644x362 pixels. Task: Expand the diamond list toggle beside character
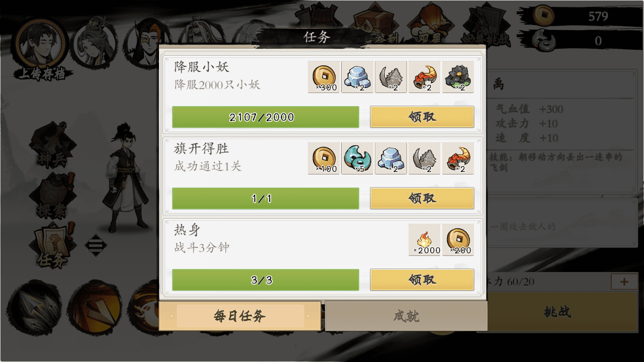pyautogui.click(x=96, y=245)
